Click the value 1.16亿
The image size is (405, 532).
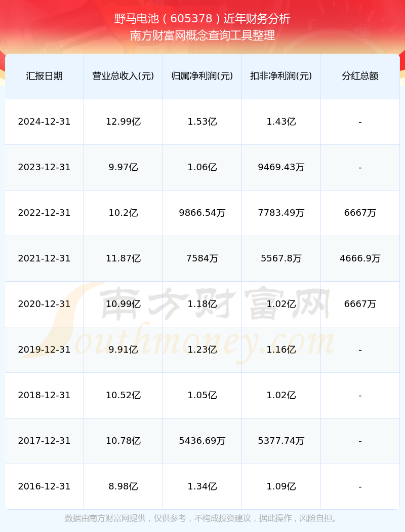tap(281, 350)
